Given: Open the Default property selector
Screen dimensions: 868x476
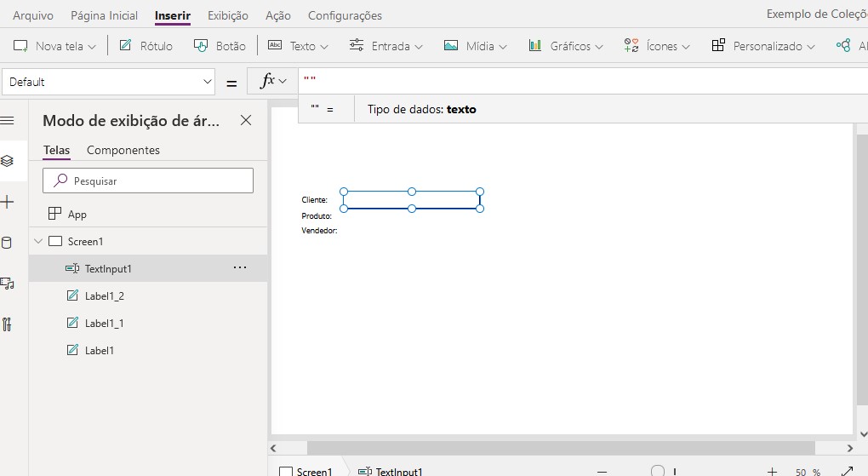Looking at the screenshot, I should [109, 82].
